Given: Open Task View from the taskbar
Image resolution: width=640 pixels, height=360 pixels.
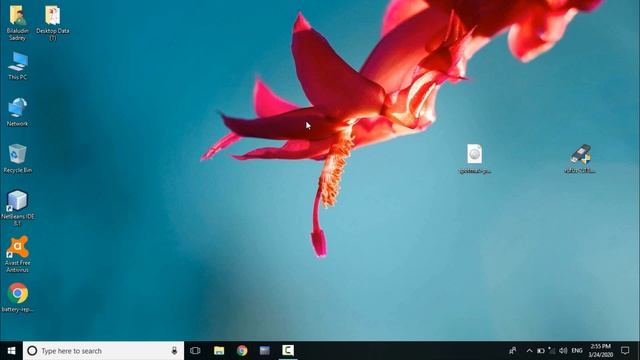Looking at the screenshot, I should tap(195, 351).
